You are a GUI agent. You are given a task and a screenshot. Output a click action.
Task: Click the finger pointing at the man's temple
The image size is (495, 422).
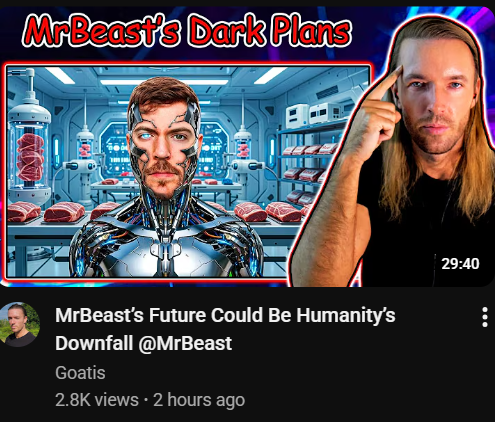(387, 83)
